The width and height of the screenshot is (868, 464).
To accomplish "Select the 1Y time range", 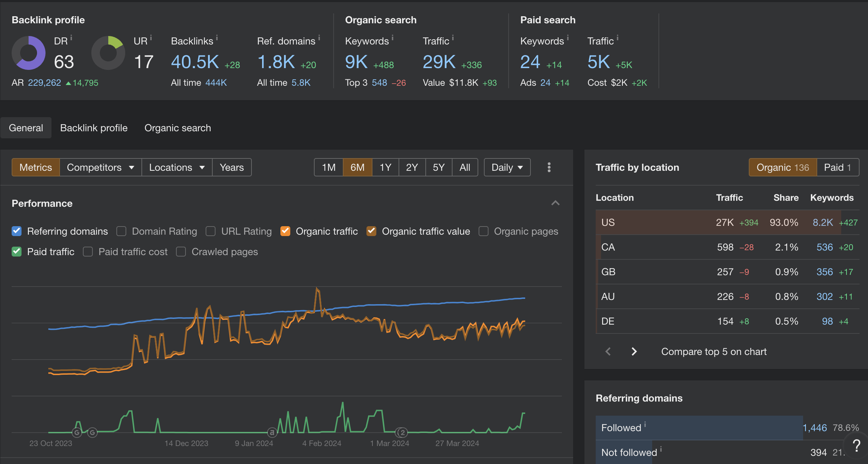I will tap(386, 167).
